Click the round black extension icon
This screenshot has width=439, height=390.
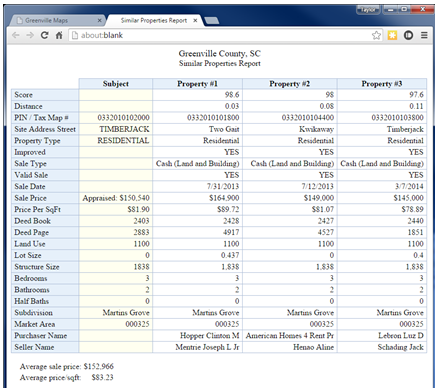[x=408, y=35]
